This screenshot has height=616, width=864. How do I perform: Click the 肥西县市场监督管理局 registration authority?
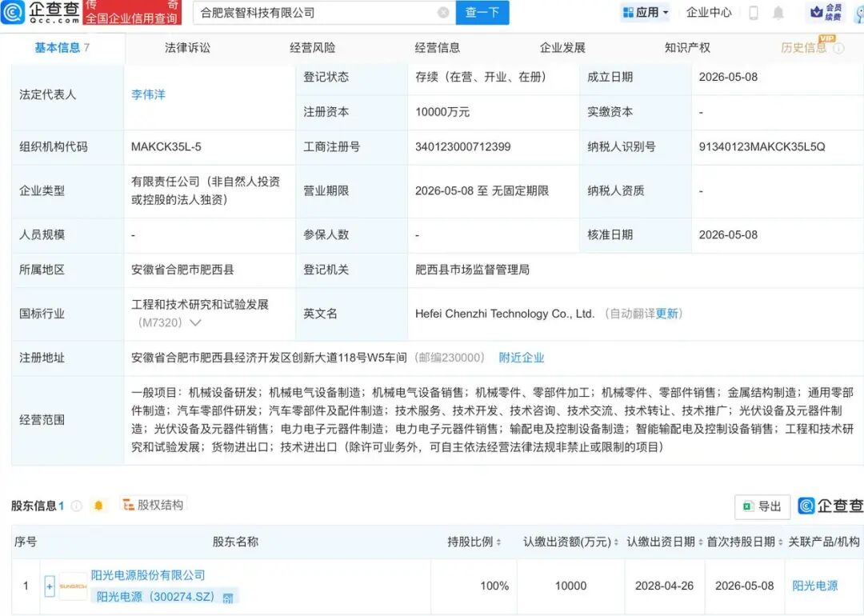tap(472, 270)
